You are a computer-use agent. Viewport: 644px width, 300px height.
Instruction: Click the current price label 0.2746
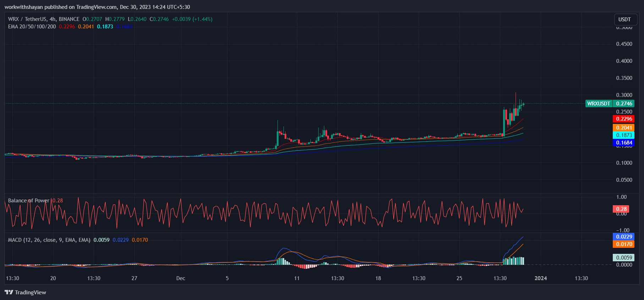(624, 104)
